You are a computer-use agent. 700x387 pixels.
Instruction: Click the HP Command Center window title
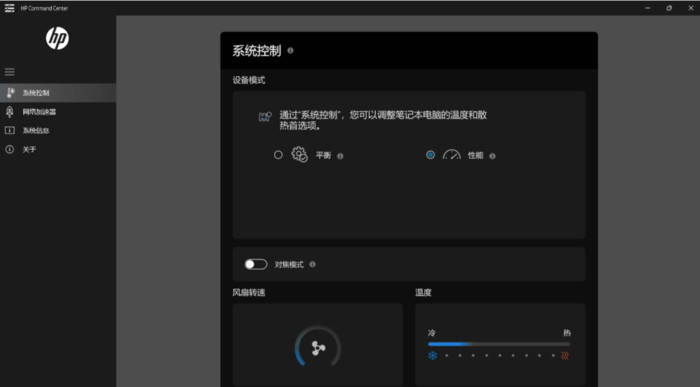44,8
